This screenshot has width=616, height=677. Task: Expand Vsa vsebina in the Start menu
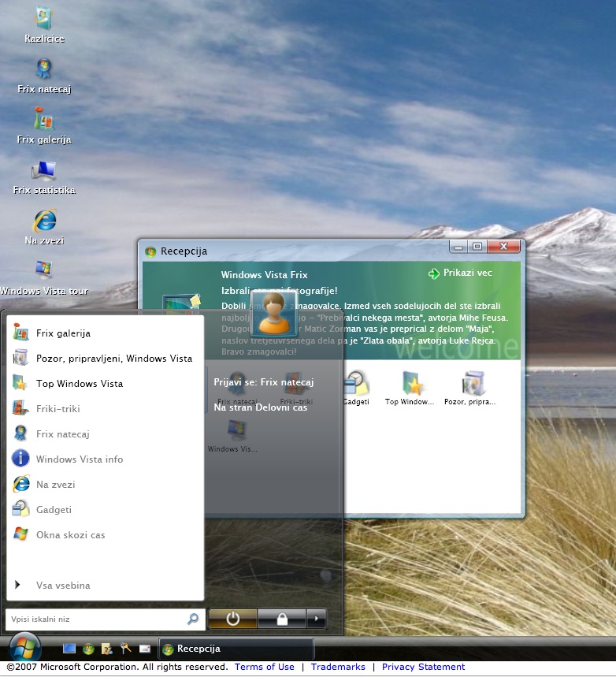tap(106, 586)
